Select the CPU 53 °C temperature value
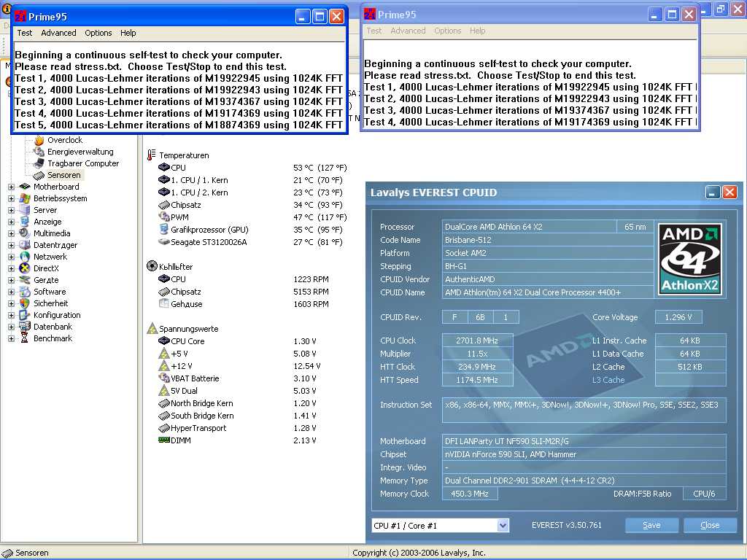The height and width of the screenshot is (560, 747). pos(320,168)
